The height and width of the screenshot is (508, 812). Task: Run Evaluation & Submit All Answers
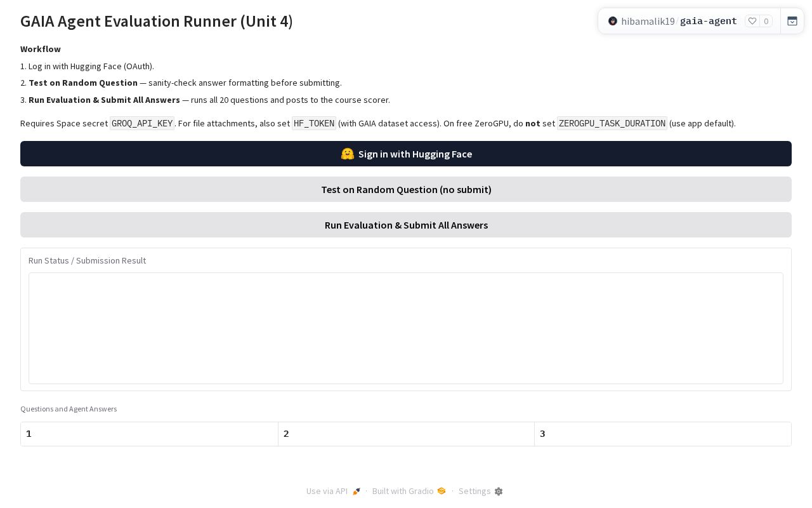pos(406,225)
